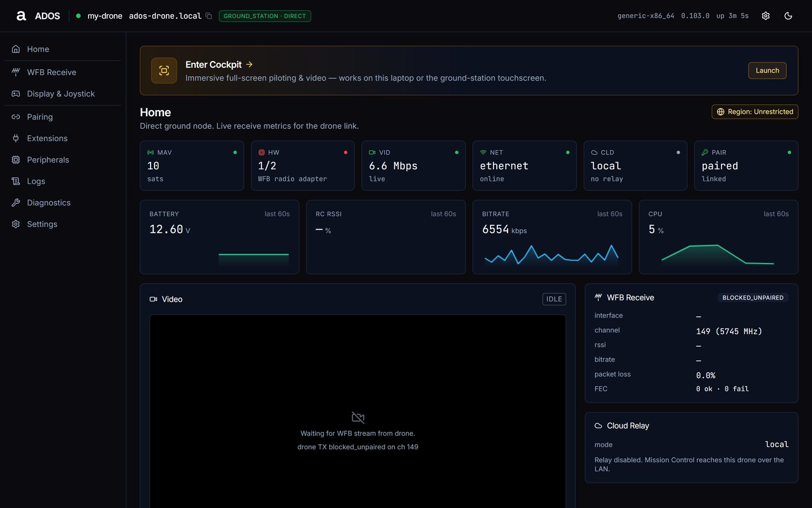Click Region: Unrestricted badge

coord(754,112)
